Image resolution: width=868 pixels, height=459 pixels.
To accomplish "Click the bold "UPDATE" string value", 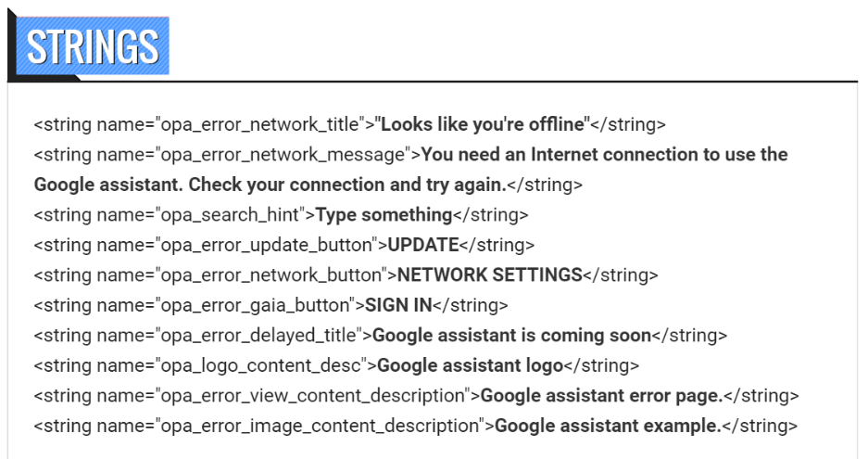I will [422, 245].
